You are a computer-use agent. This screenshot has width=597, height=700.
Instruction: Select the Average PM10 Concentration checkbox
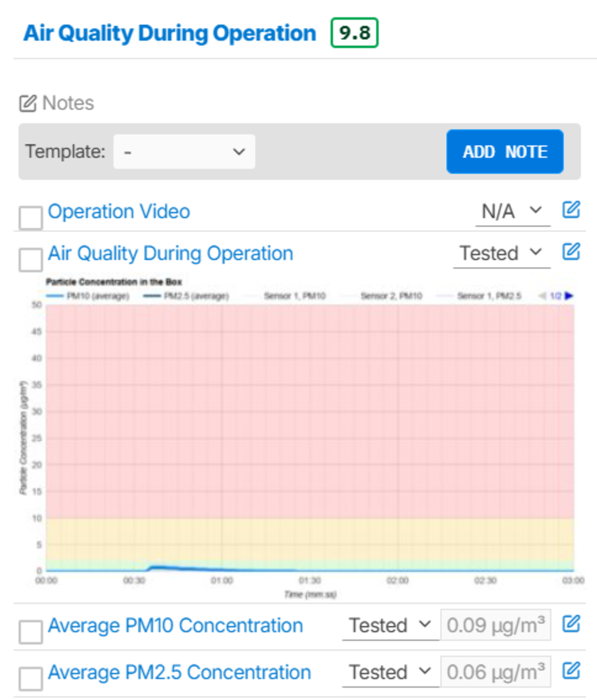(x=31, y=632)
